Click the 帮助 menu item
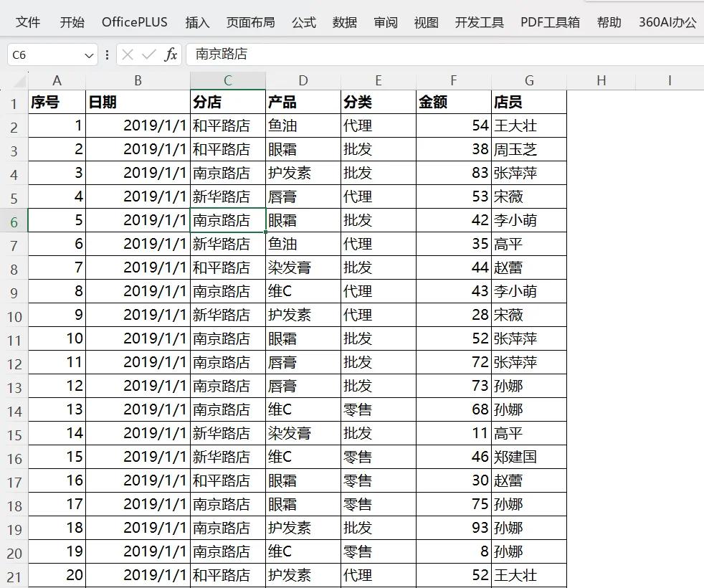 (609, 22)
